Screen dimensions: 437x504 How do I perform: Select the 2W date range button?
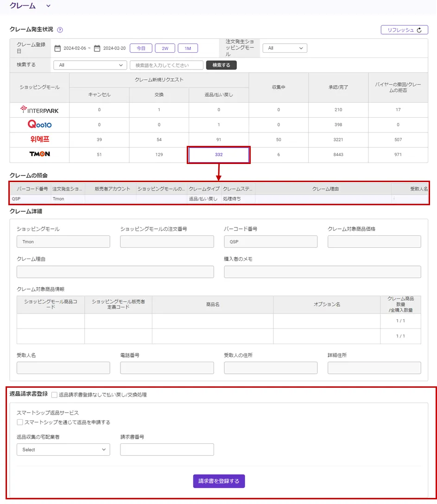[x=165, y=48]
